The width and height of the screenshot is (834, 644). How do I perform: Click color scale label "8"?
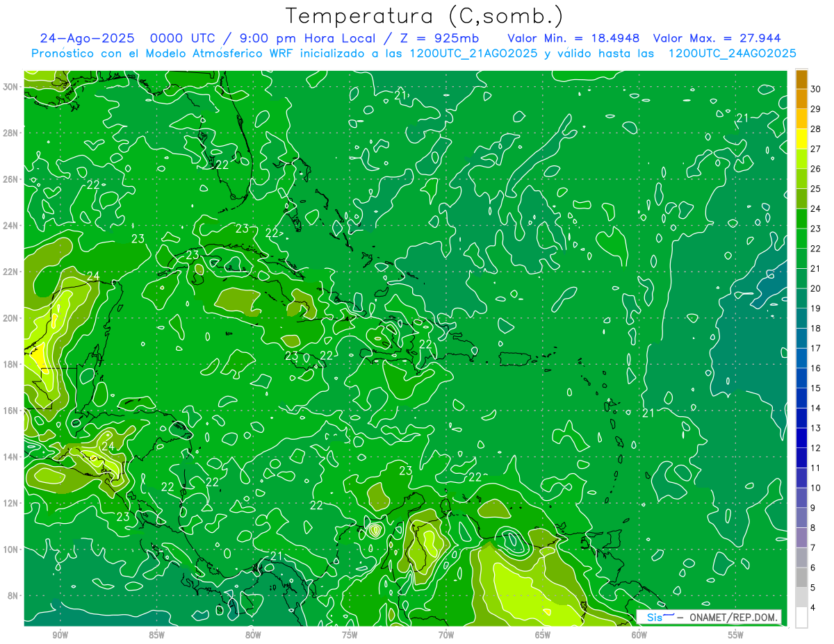(x=814, y=528)
